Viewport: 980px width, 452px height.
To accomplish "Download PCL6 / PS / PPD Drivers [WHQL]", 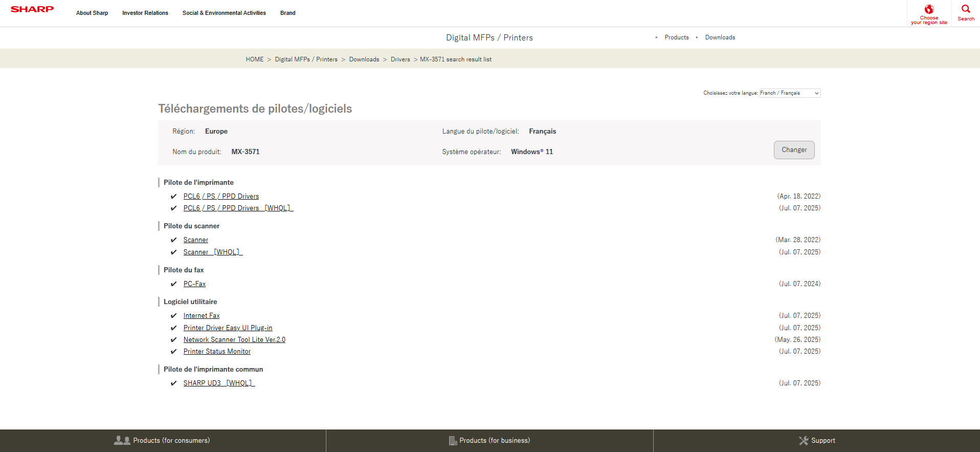I will click(238, 208).
